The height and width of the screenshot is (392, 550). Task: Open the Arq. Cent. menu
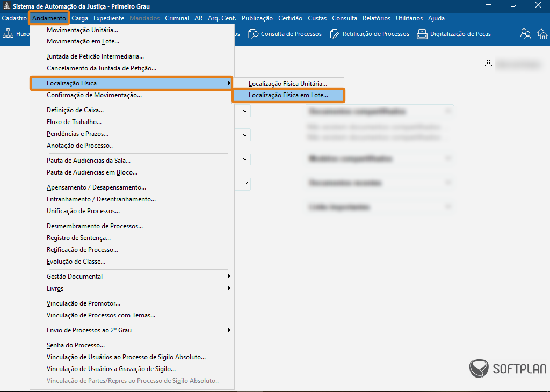point(222,18)
